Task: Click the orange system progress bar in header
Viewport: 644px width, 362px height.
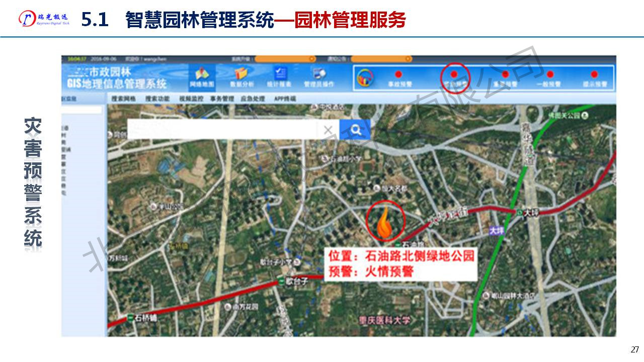Action: pyautogui.click(x=285, y=59)
